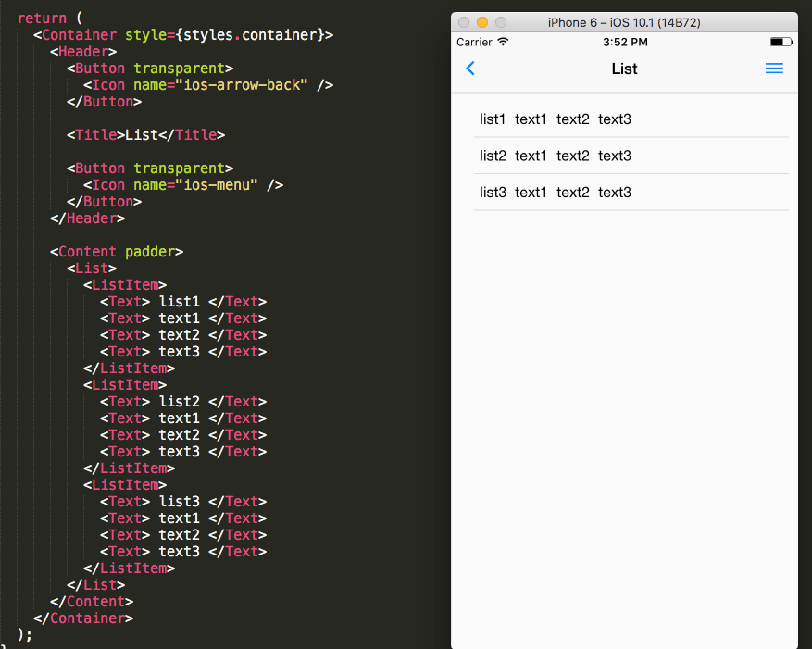Screen dimensions: 812x649
Task: Click "ios-arrow-back" string in the code
Action: (242, 85)
